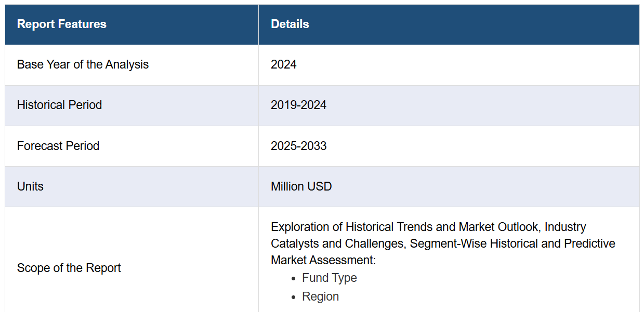Click the Fund Type list item
644x312 pixels.
[x=329, y=278]
